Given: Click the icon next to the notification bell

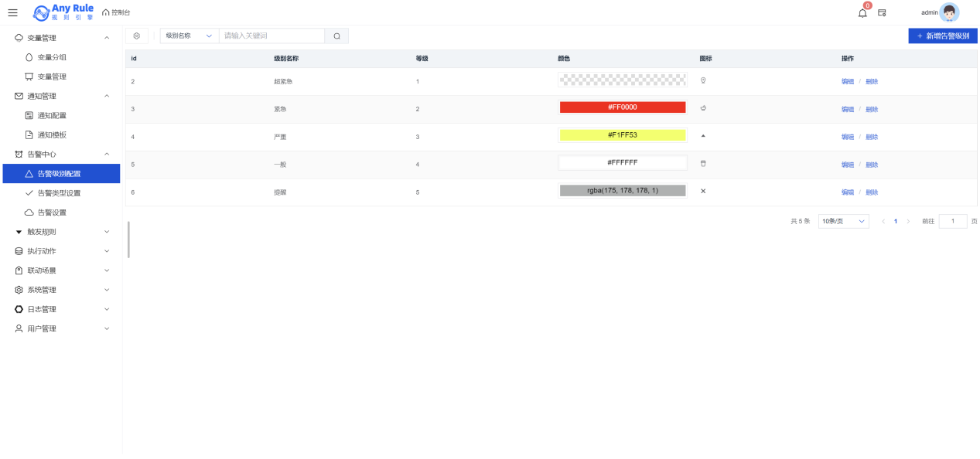Looking at the screenshot, I should [882, 12].
